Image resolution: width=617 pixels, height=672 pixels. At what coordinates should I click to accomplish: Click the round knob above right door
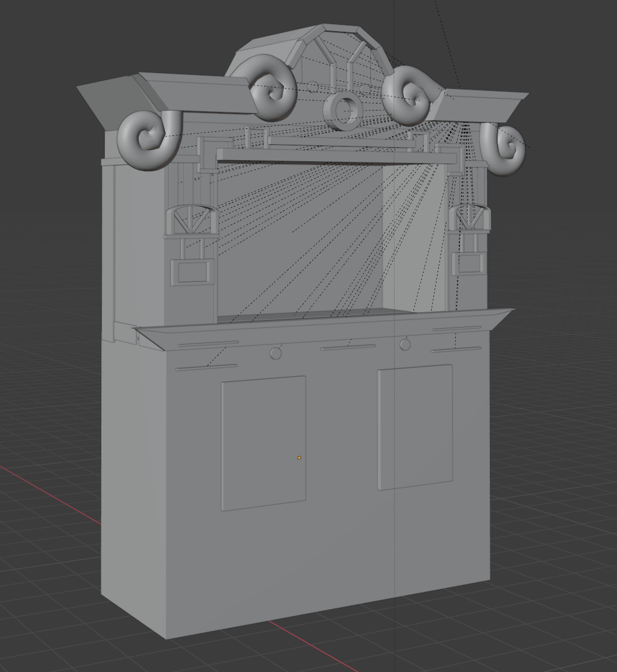tap(405, 344)
